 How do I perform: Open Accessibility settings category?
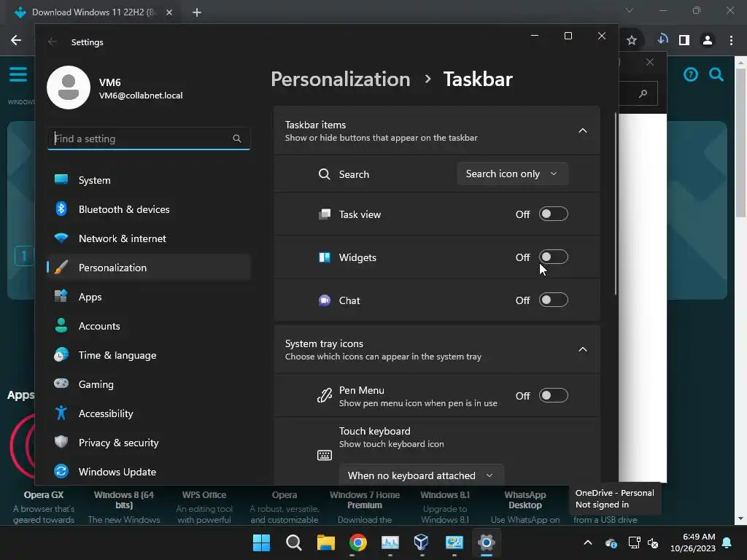[149, 413]
